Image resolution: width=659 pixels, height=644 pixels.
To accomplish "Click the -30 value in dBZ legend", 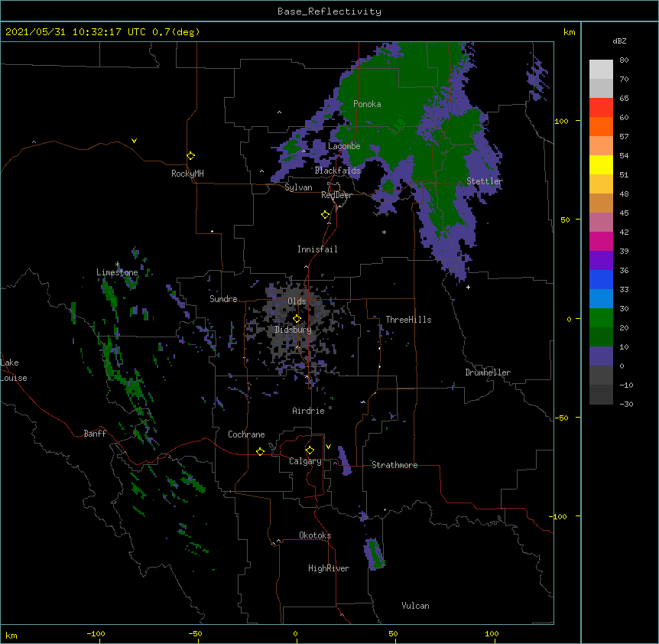I will pyautogui.click(x=626, y=404).
